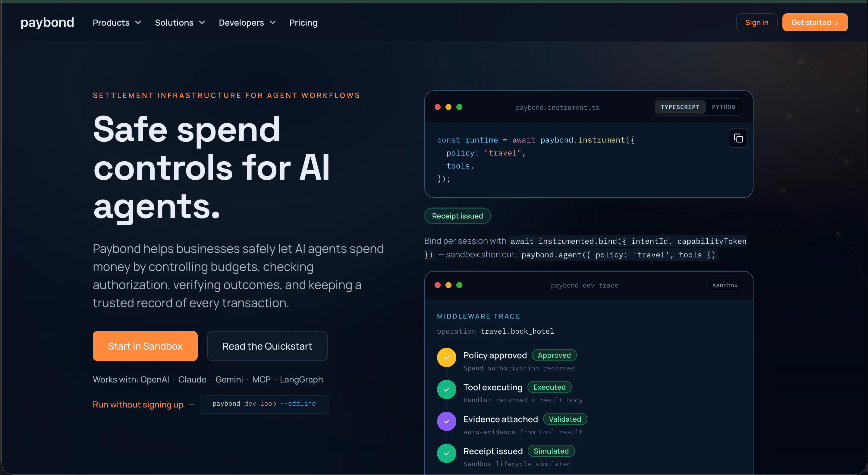The width and height of the screenshot is (868, 475).
Task: Click the green Receipt issued check icon in trace
Action: pos(446,453)
